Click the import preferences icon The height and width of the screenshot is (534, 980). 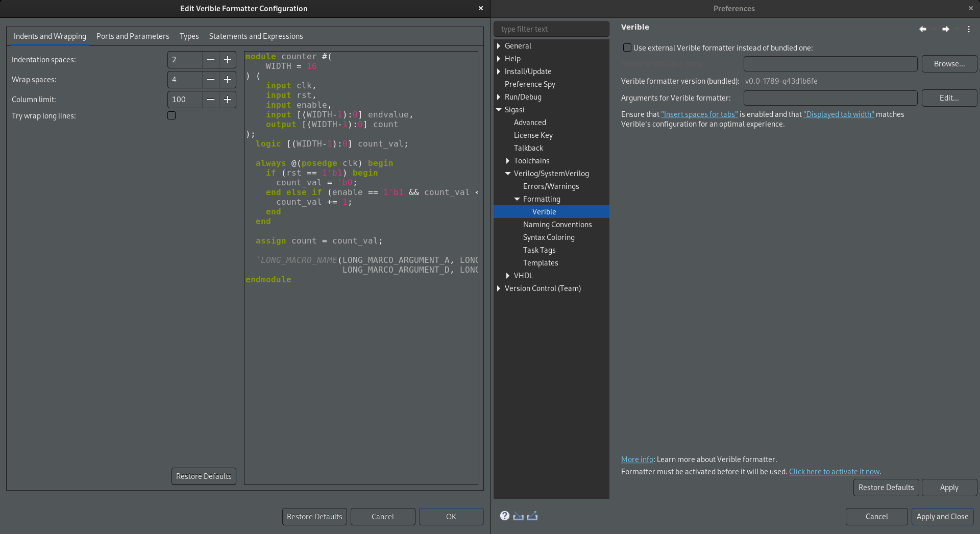click(x=518, y=516)
